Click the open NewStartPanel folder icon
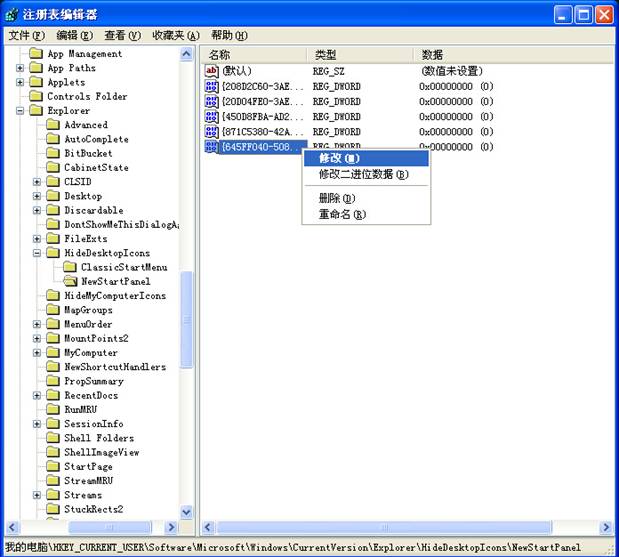Viewport: 619px width, 557px height. tap(70, 281)
